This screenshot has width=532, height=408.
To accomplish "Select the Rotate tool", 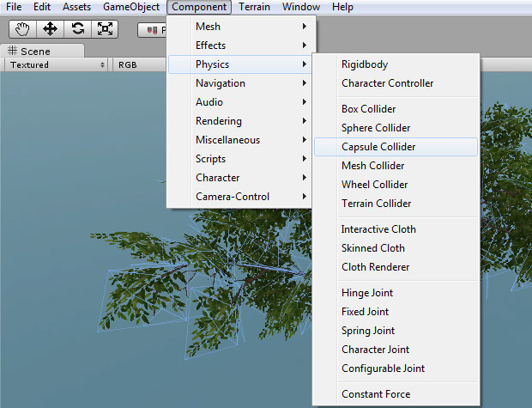I will (x=77, y=28).
